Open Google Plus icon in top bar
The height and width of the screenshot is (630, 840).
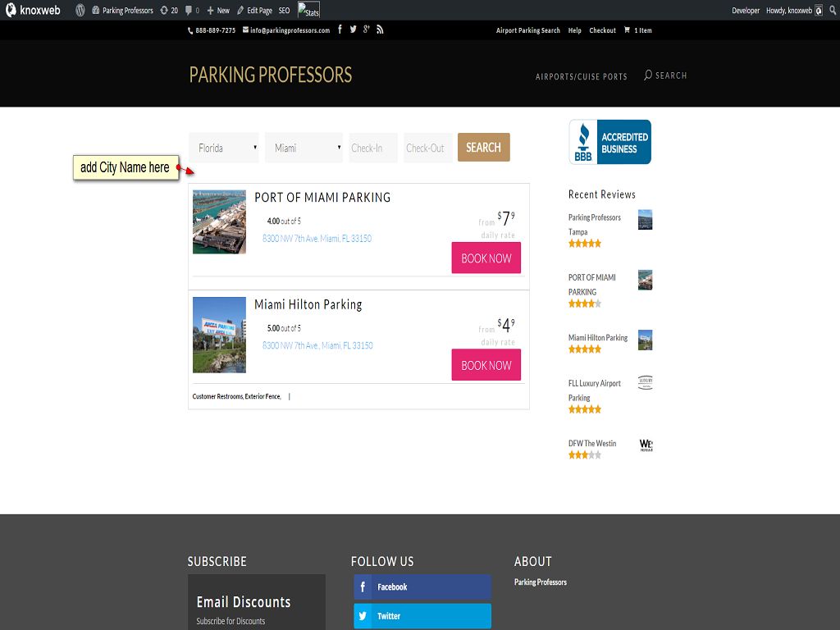point(367,30)
